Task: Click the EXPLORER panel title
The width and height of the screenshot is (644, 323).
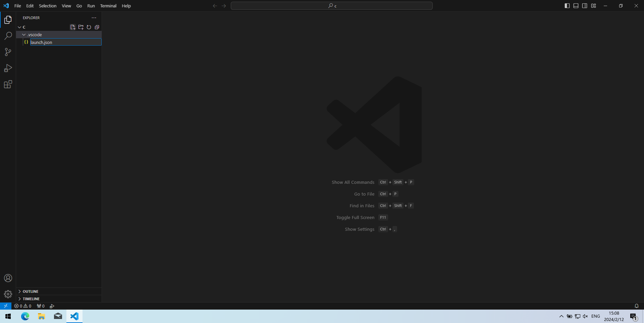Action: click(x=31, y=18)
